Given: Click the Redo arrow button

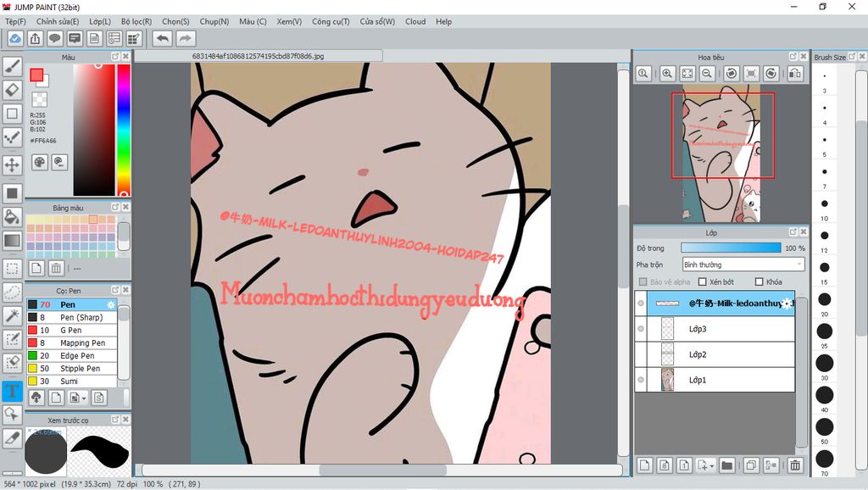Looking at the screenshot, I should pos(186,39).
